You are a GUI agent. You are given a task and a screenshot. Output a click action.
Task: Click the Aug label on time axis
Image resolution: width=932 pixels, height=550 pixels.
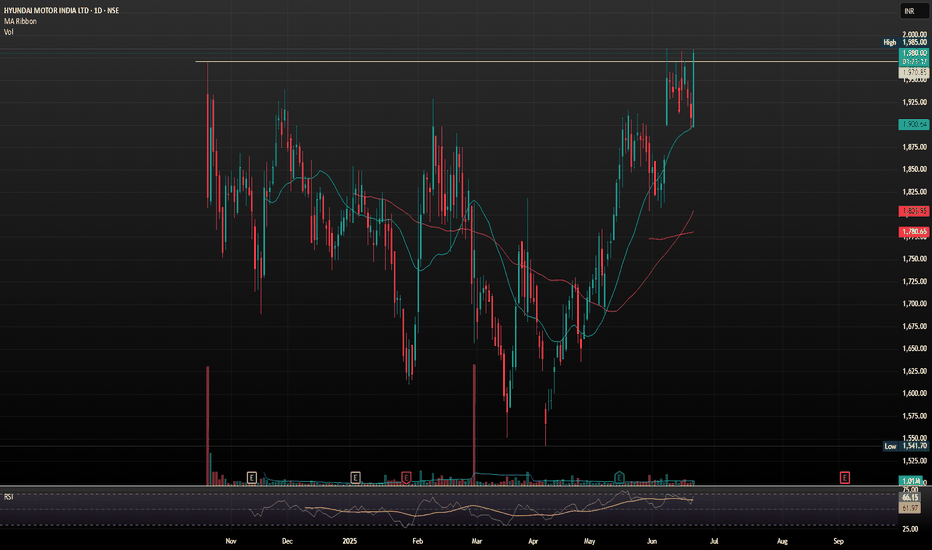coord(782,541)
